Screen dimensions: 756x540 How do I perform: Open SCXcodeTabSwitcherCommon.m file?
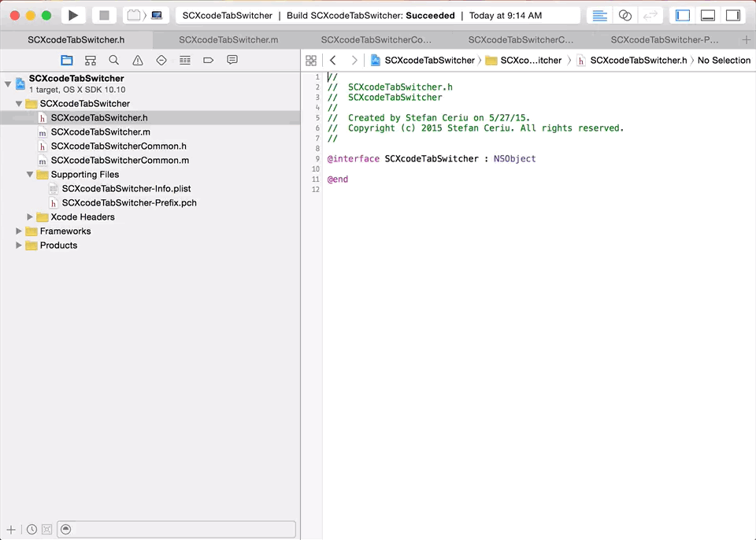[x=150, y=160]
